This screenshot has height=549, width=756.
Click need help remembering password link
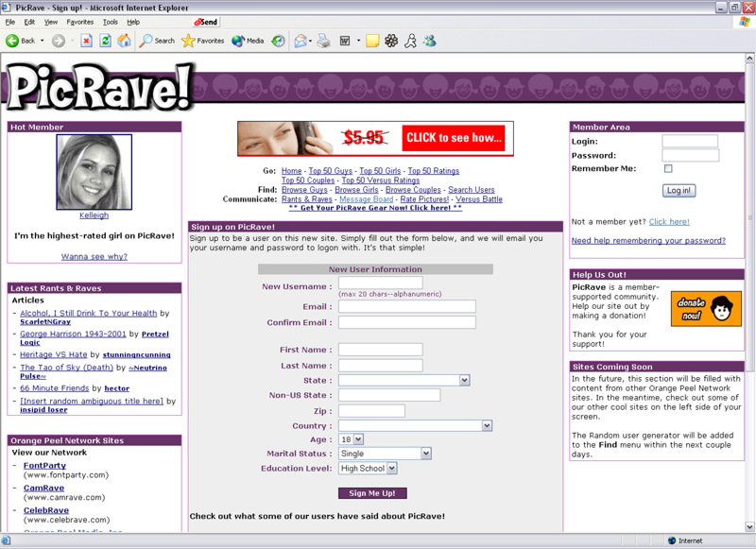648,241
